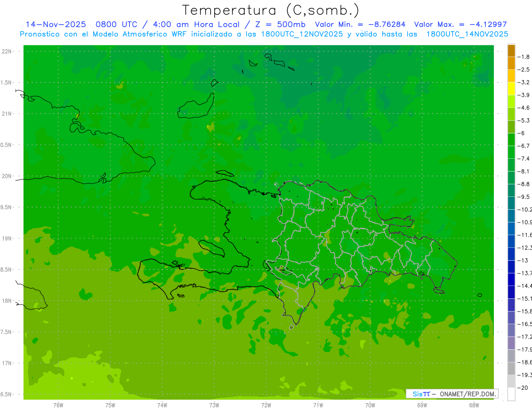Click the "22N" latitude label
This screenshot has height=411, width=532.
[7, 51]
